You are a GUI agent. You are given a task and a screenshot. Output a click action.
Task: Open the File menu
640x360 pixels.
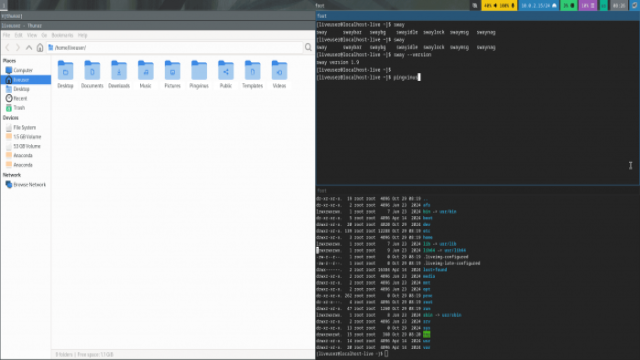click(x=7, y=36)
